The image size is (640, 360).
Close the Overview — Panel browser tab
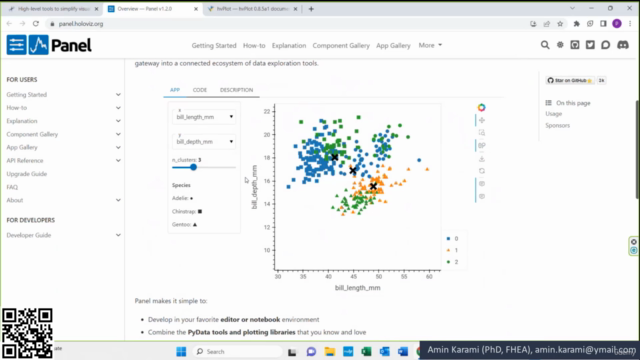(196, 9)
